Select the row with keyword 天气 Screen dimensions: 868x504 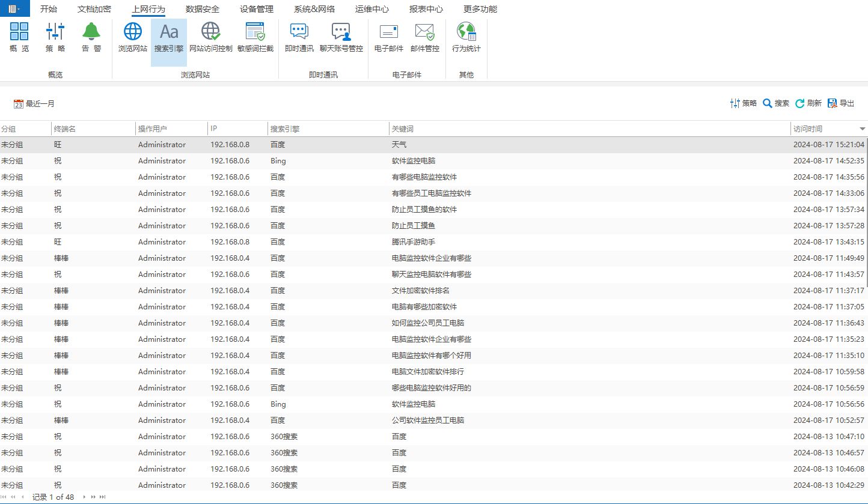pos(434,145)
